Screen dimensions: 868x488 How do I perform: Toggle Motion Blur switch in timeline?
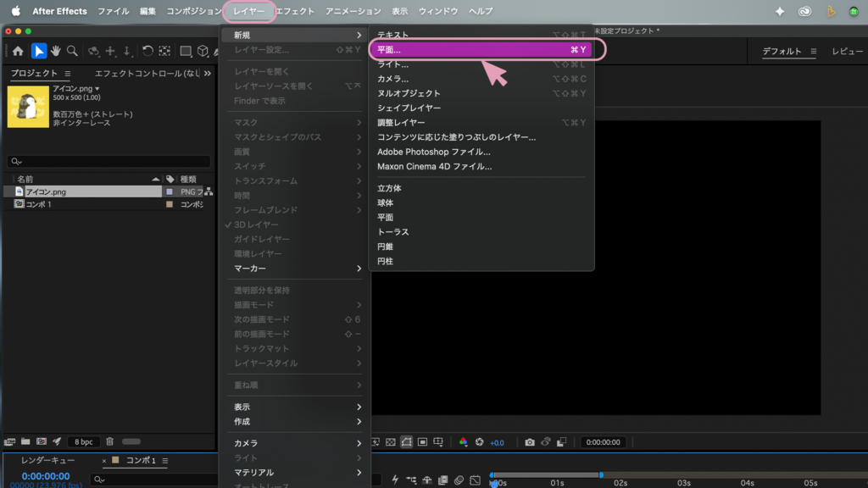(x=459, y=480)
